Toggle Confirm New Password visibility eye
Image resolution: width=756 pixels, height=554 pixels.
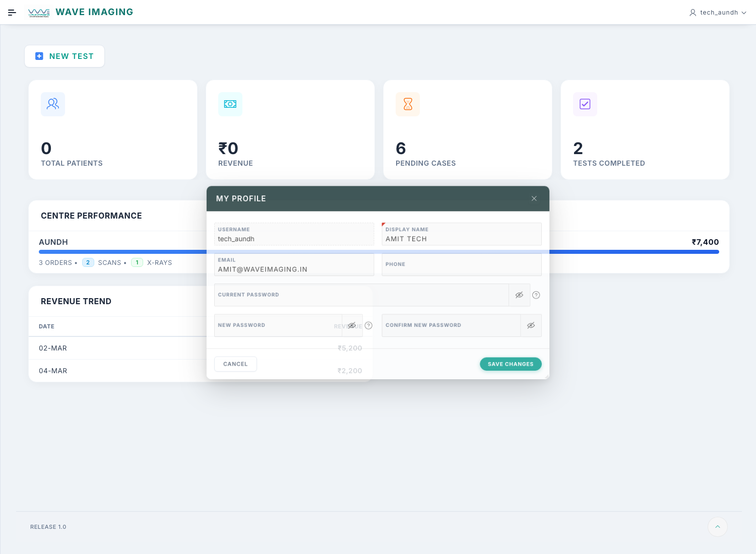531,326
